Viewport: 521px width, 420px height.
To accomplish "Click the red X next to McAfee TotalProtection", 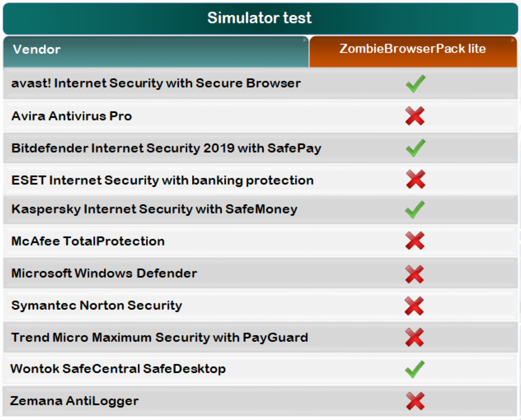I will [415, 241].
